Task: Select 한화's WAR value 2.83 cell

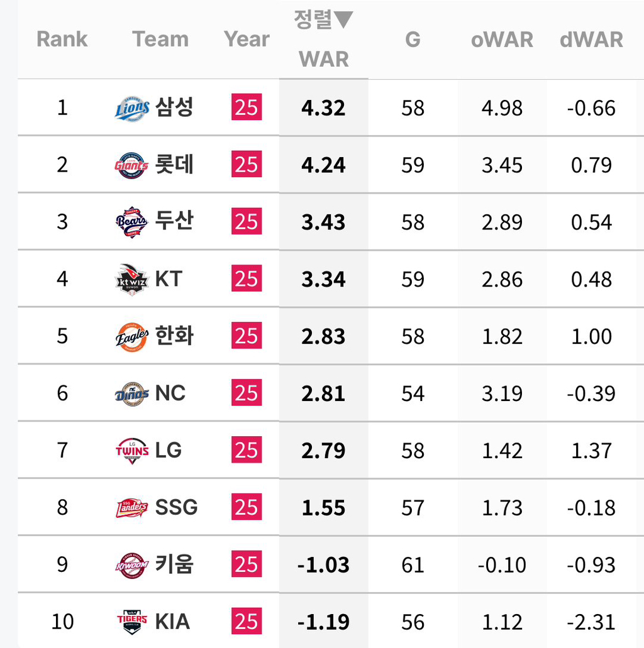Action: coord(323,336)
